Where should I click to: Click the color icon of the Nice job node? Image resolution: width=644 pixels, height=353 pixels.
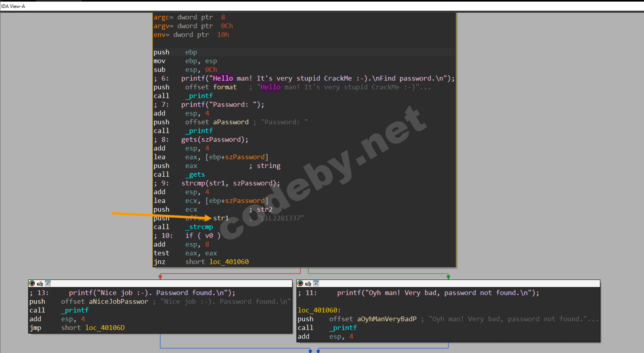point(32,283)
